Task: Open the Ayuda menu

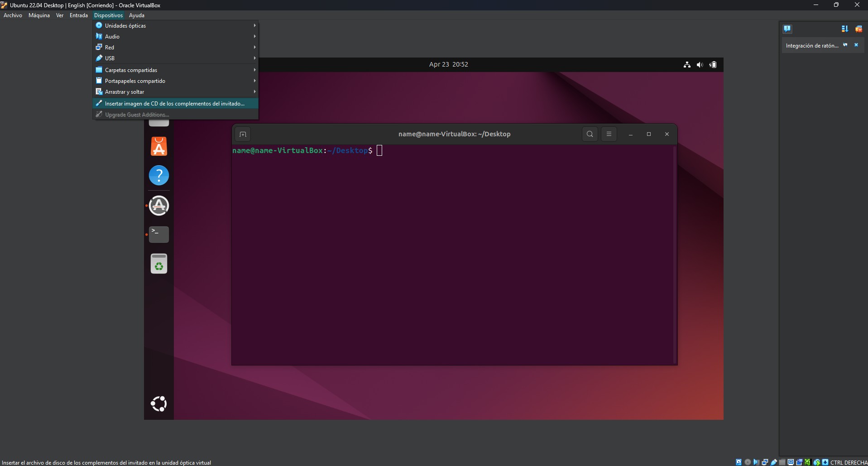Action: click(136, 15)
